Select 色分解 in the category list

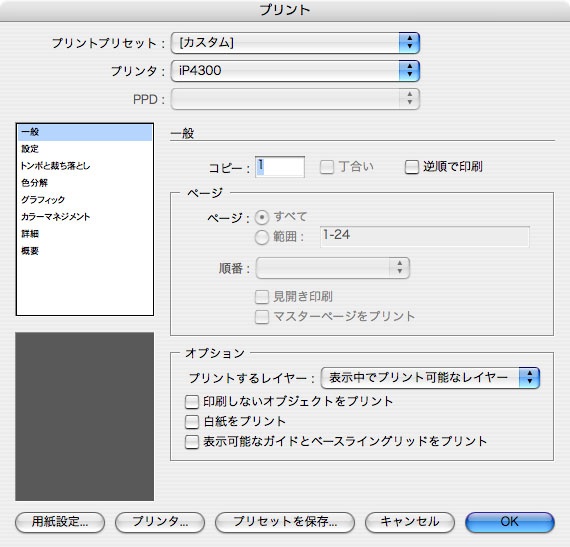point(84,182)
